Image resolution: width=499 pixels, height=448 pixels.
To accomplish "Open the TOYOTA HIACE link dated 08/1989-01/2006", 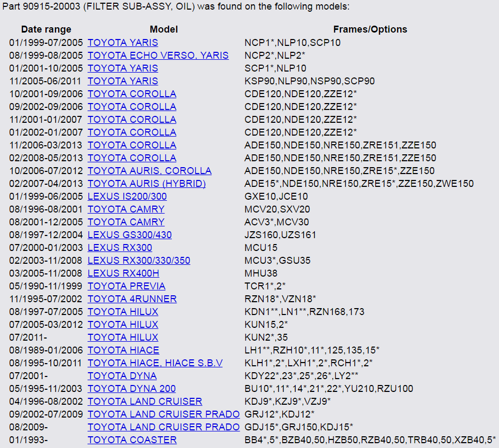I will [x=123, y=350].
